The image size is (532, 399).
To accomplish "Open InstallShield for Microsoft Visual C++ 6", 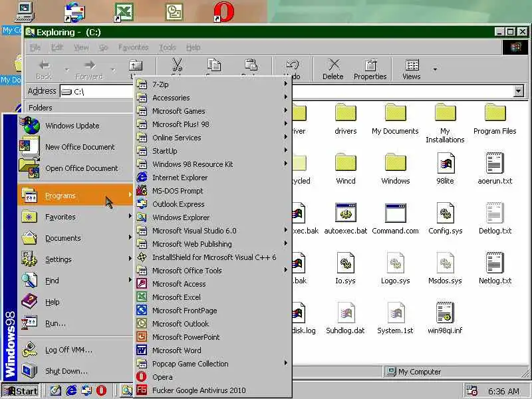I will [x=213, y=257].
